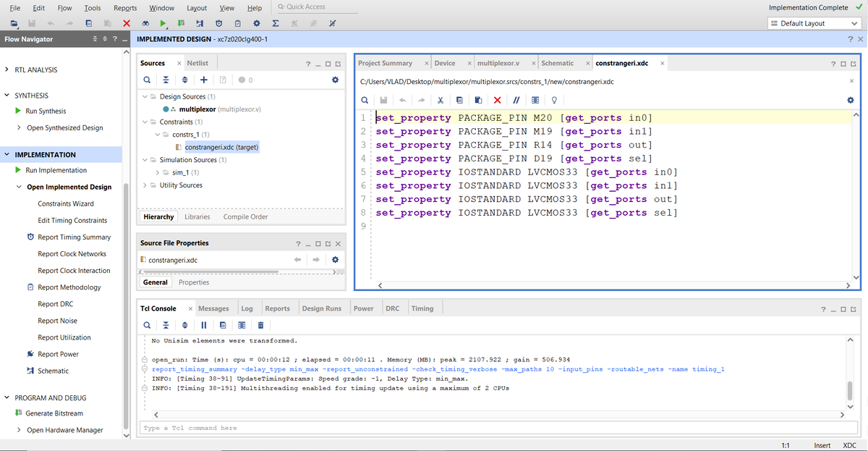
Task: Click the lightbulb icon in the editor toolbar
Action: click(x=556, y=98)
